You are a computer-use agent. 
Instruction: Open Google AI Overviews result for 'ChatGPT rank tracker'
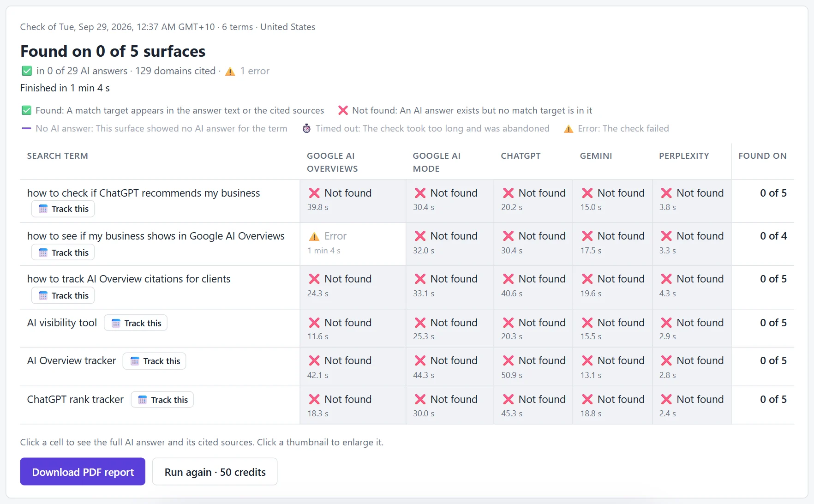tap(353, 405)
